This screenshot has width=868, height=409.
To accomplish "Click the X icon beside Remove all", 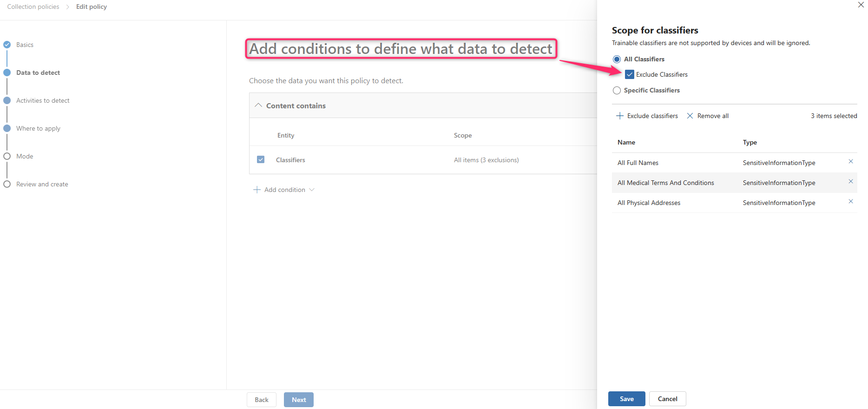I will pyautogui.click(x=690, y=116).
